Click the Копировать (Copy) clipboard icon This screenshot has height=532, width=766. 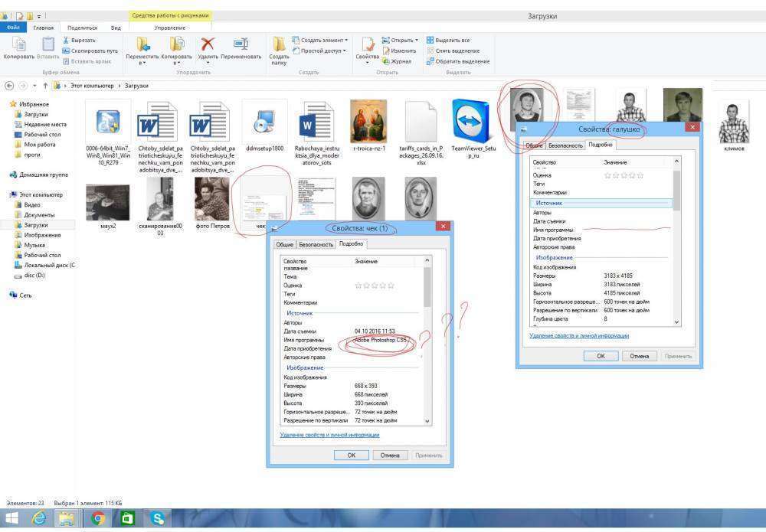[18, 44]
